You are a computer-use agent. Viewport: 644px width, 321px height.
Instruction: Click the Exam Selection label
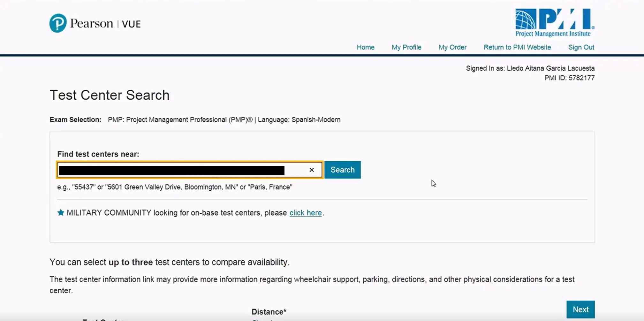(75, 120)
